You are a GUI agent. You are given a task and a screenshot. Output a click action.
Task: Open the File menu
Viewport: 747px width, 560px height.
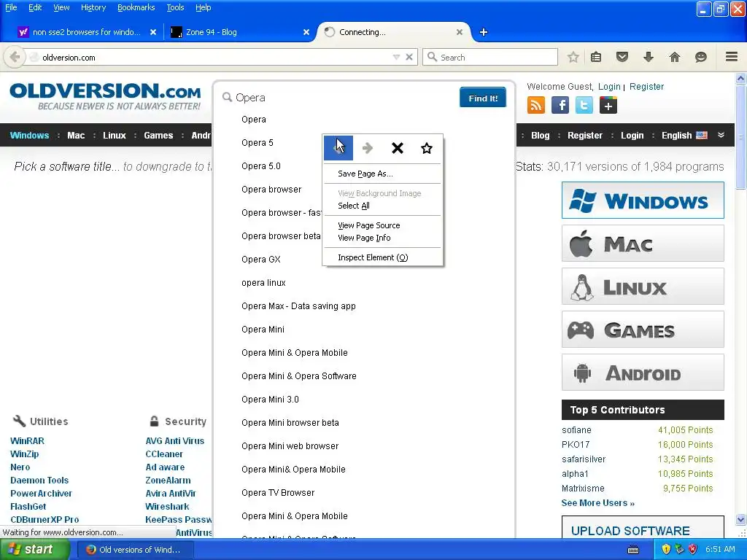pyautogui.click(x=11, y=7)
